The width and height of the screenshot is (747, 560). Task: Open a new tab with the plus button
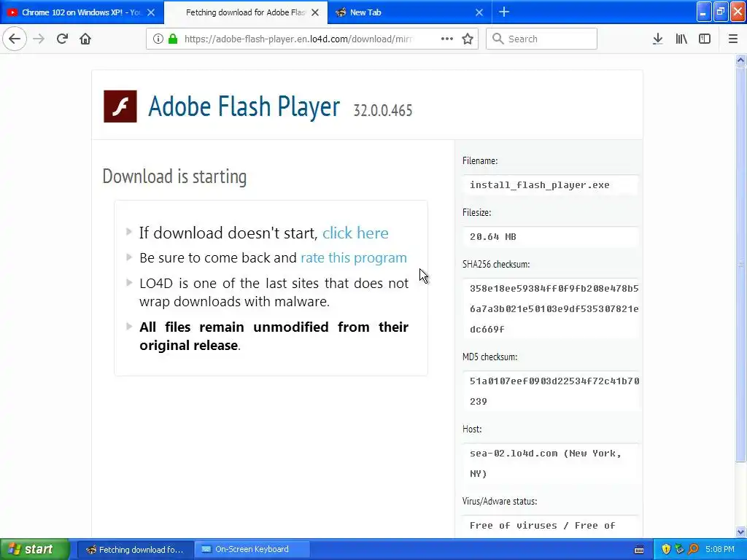coord(504,12)
